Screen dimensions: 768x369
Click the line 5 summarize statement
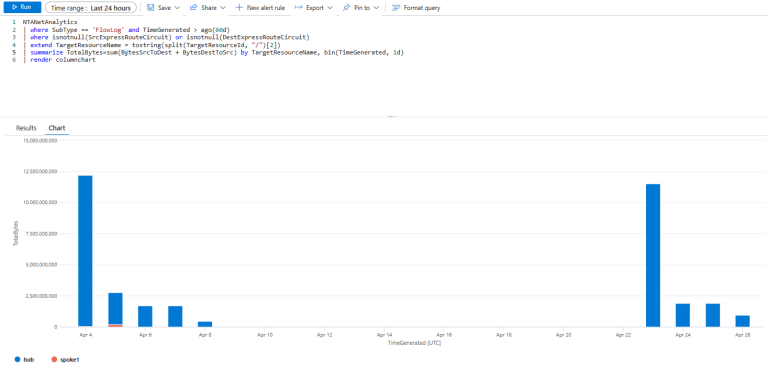point(217,52)
